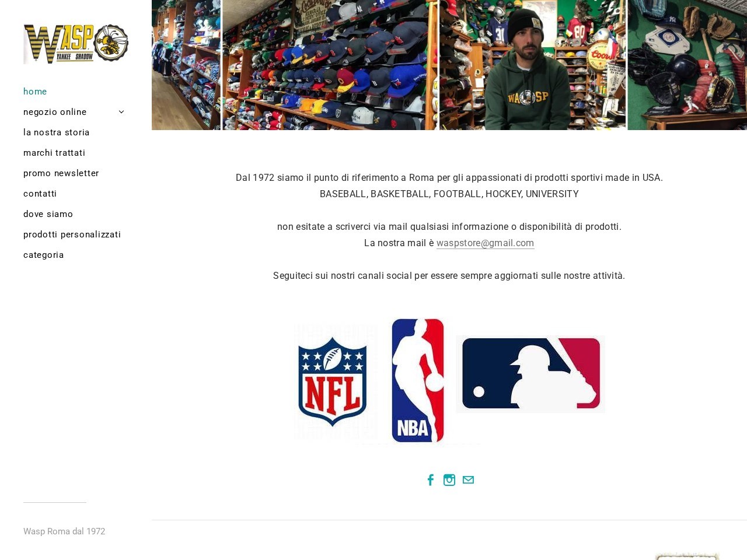Open the Facebook page via its icon
Viewport: 747px width, 560px height.
(x=431, y=480)
